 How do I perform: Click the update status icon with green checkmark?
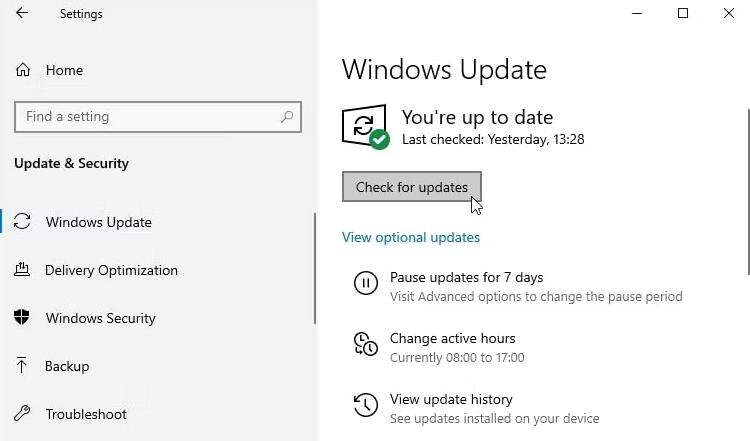click(365, 127)
